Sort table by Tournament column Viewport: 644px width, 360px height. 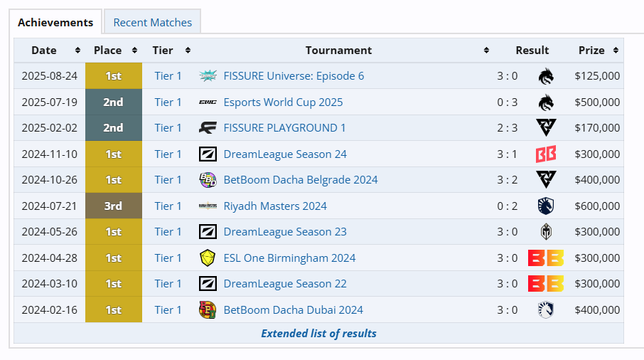(486, 51)
